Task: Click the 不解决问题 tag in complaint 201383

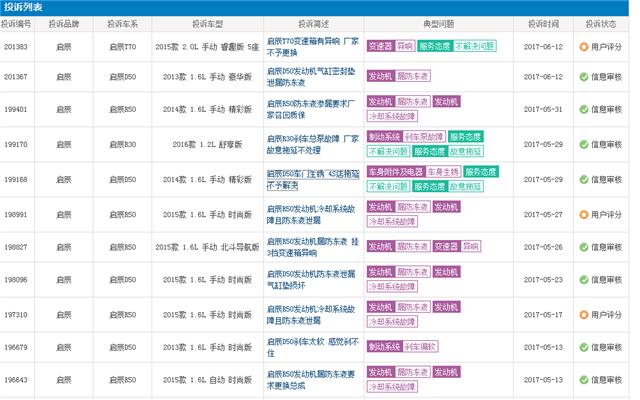Action: [475, 46]
